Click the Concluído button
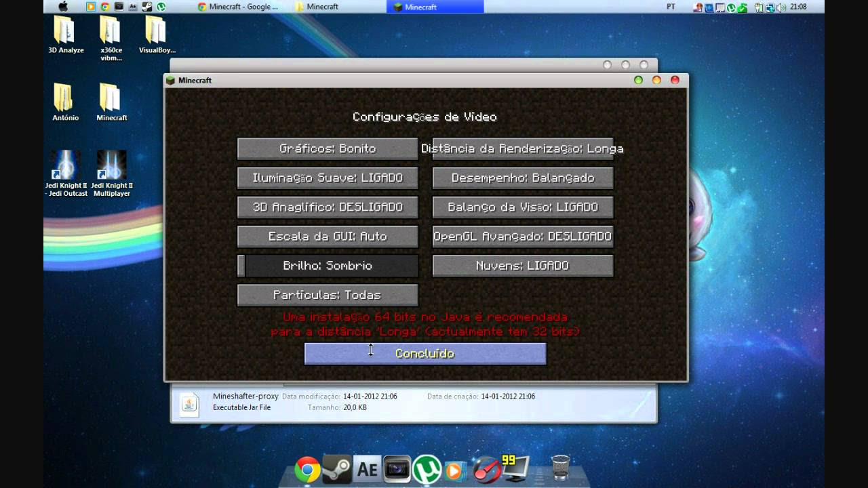The image size is (868, 488). 425,353
